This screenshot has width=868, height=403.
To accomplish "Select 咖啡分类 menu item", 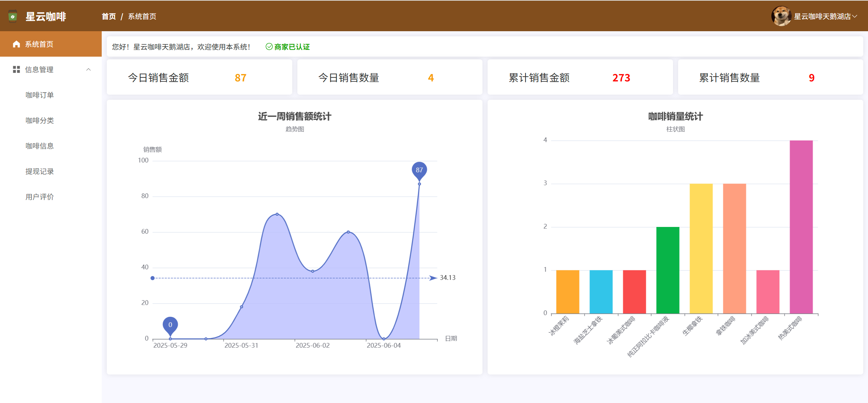I will point(40,120).
